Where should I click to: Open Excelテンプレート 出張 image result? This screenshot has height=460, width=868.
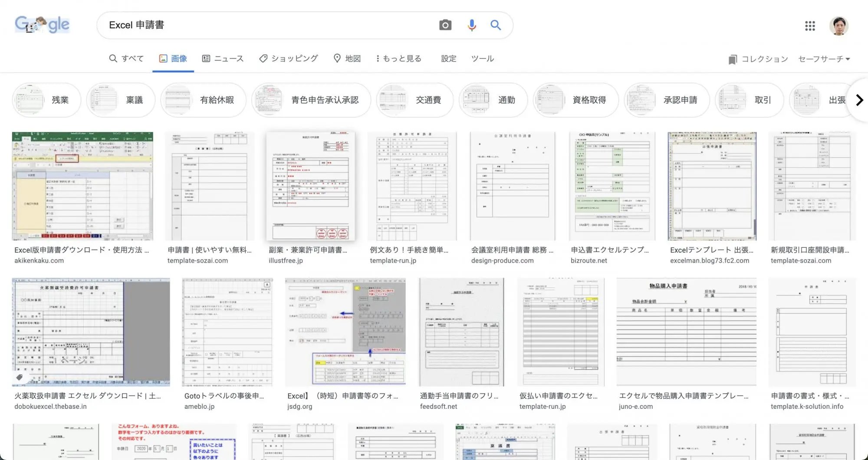click(x=712, y=186)
